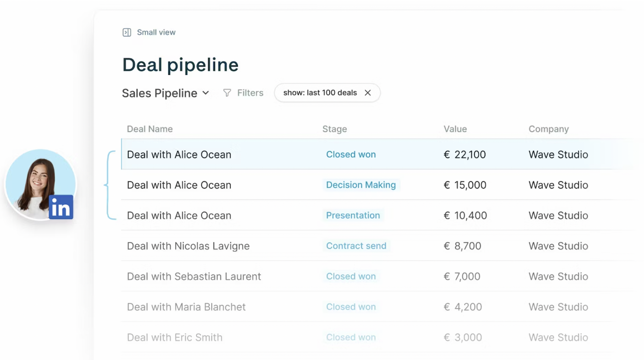The height and width of the screenshot is (360, 644).
Task: Open the Alice Ocean deal in Presentation stage
Action: [x=179, y=216]
